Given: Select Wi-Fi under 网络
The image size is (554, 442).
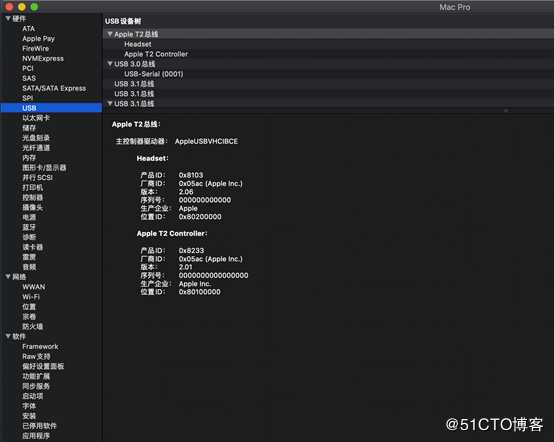Looking at the screenshot, I should coord(31,297).
